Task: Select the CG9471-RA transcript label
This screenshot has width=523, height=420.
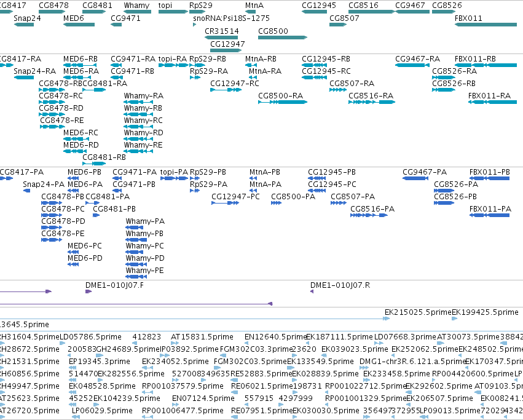Action: point(133,59)
